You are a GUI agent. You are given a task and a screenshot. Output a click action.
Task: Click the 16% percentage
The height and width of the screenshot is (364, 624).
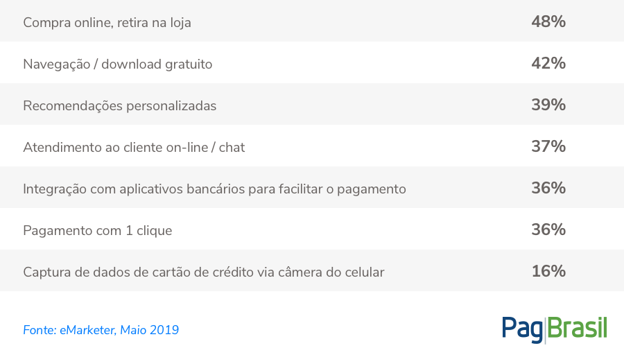(x=548, y=271)
